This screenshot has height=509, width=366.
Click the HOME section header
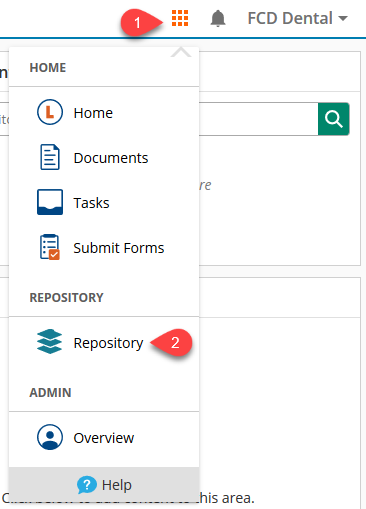48,68
